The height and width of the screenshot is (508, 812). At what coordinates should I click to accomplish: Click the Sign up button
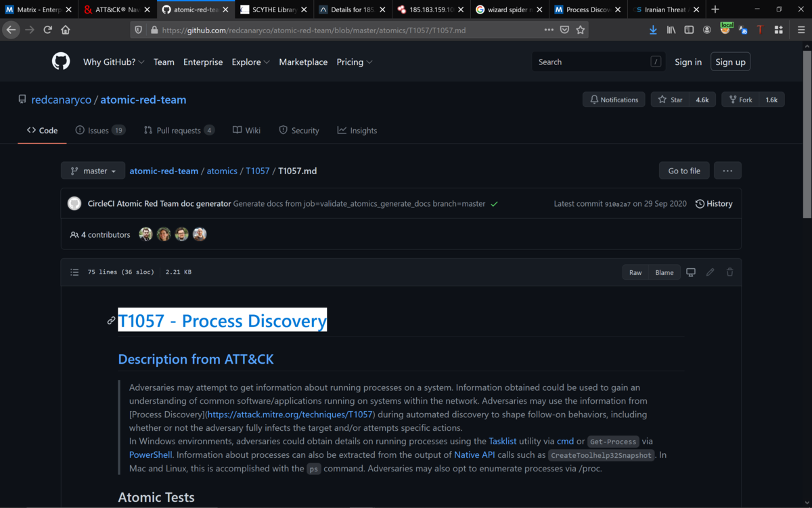click(730, 62)
